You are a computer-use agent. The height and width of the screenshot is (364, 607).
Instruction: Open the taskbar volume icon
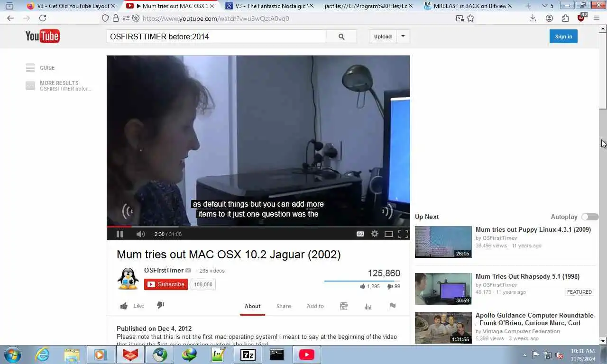pyautogui.click(x=559, y=355)
